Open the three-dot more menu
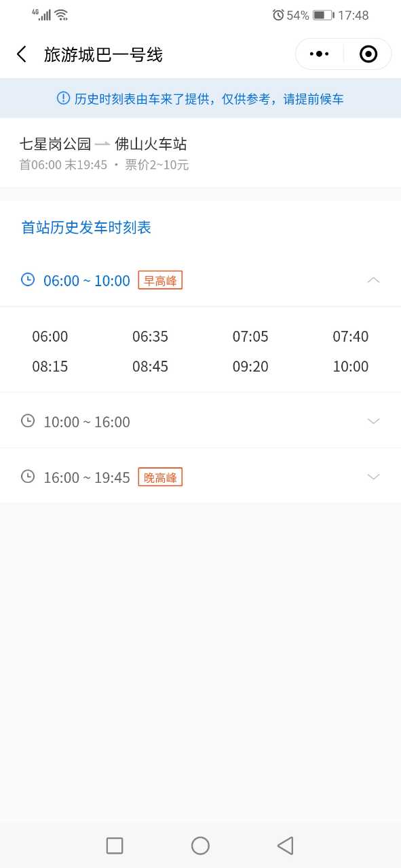Viewport: 401px width, 868px height. tap(320, 54)
